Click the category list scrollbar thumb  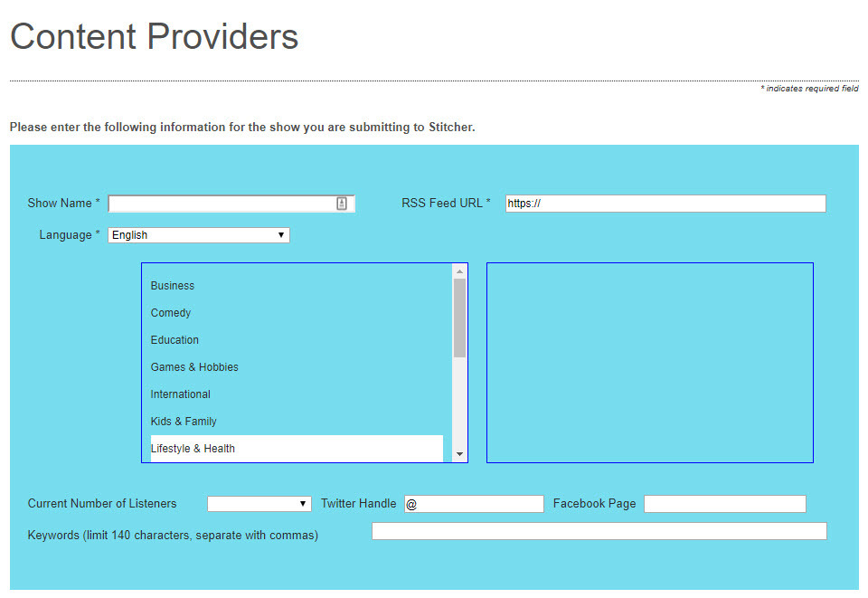(459, 318)
